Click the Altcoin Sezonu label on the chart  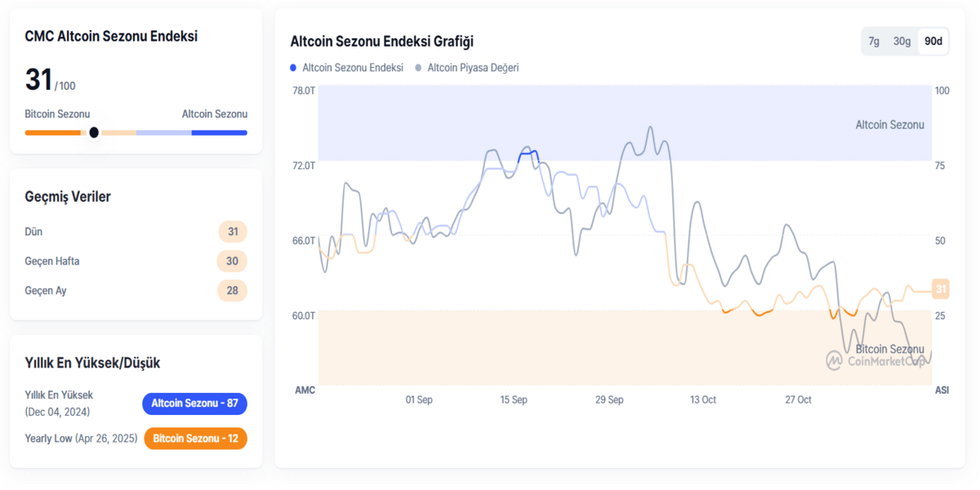pos(890,124)
